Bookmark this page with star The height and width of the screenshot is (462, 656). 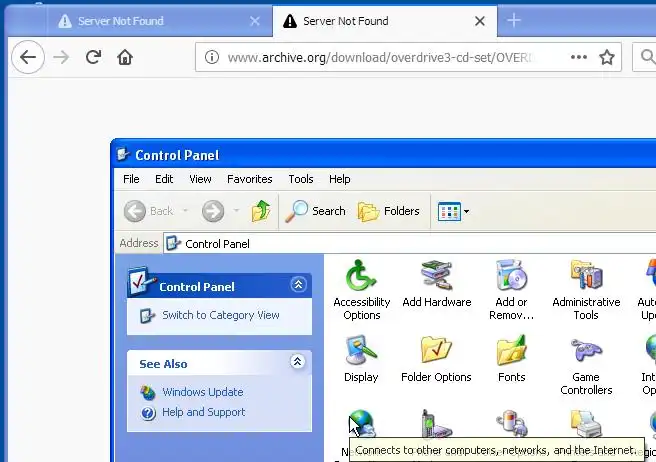[607, 57]
